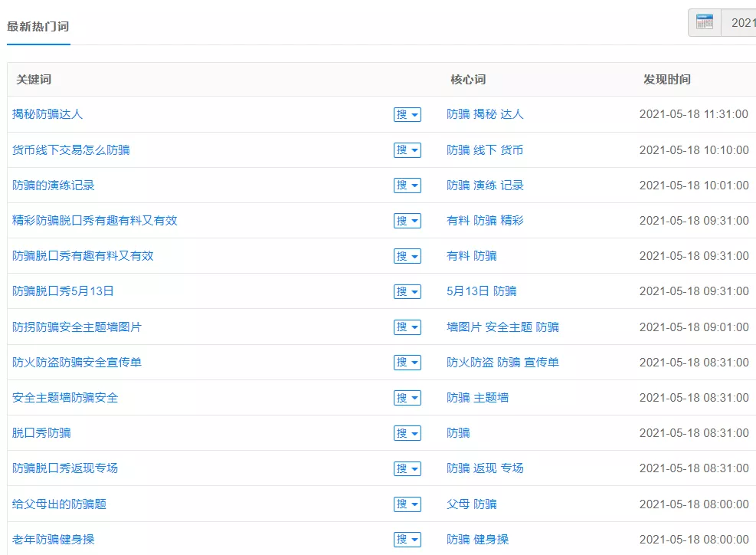The height and width of the screenshot is (555, 756).
Task: Click core words 有料 防骗 精彩
Action: [x=485, y=221]
